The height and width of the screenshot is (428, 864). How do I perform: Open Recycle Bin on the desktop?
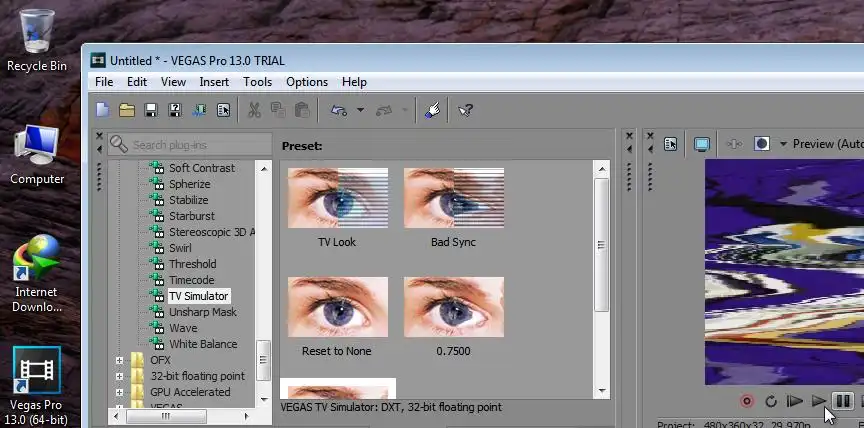pos(36,41)
